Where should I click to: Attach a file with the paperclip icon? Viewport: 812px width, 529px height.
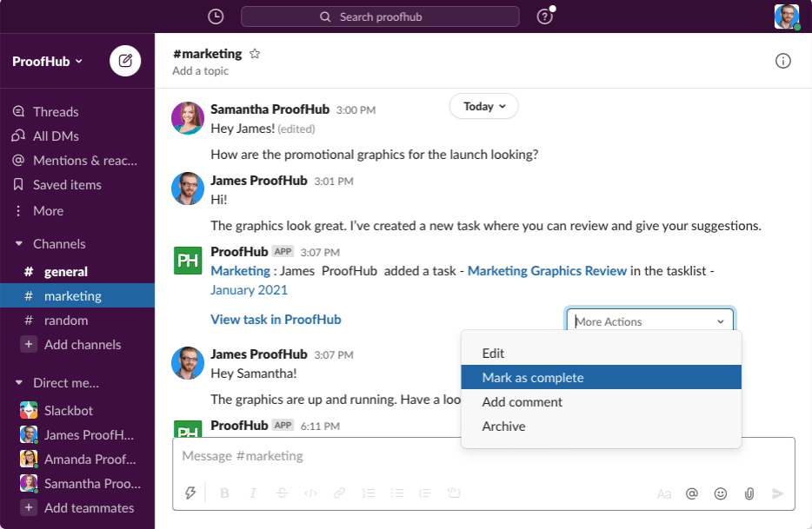(749, 493)
